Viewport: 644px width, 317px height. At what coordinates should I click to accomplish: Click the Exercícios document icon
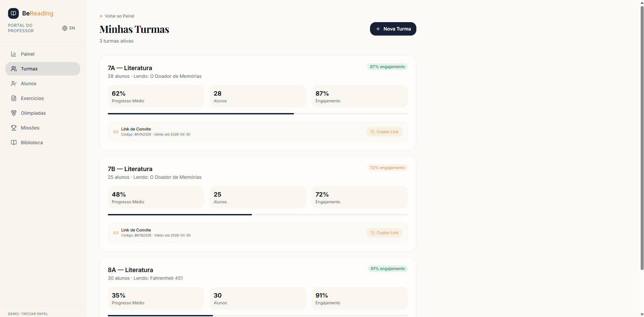(x=14, y=98)
